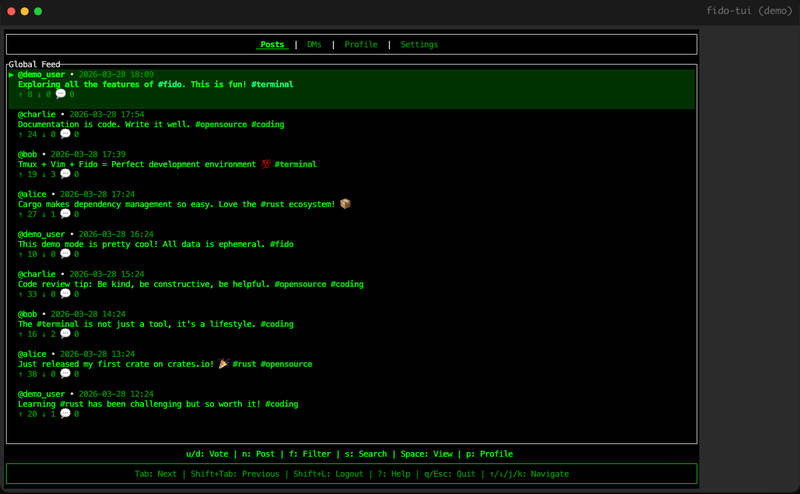Click upvote count 19 on Tmux post
This screenshot has height=494, width=800.
(32, 174)
